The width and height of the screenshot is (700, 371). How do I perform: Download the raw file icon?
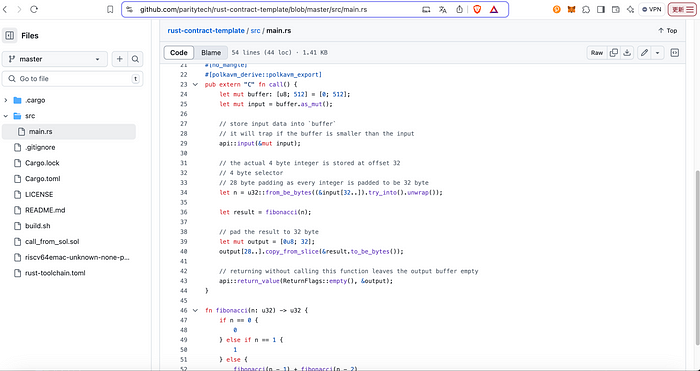(x=627, y=53)
